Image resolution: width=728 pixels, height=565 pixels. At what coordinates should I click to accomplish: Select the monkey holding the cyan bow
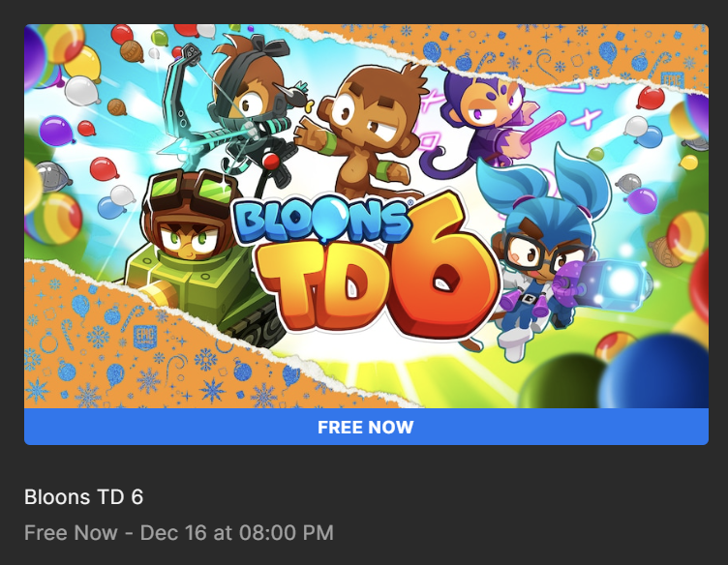tap(232, 113)
